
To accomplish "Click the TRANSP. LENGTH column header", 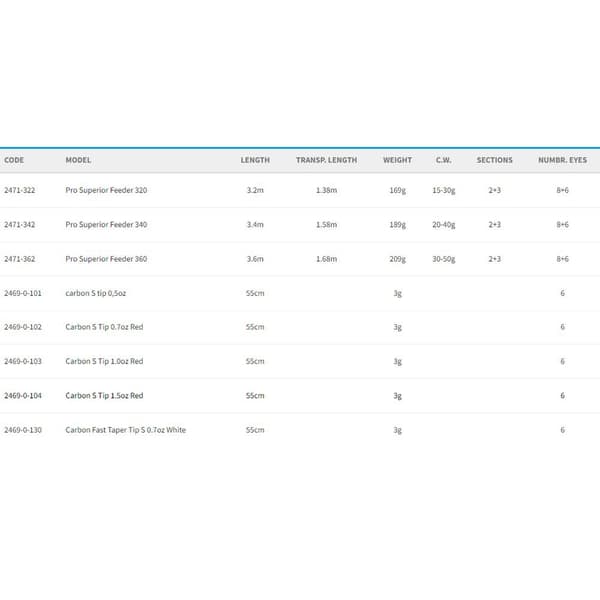I will click(326, 160).
